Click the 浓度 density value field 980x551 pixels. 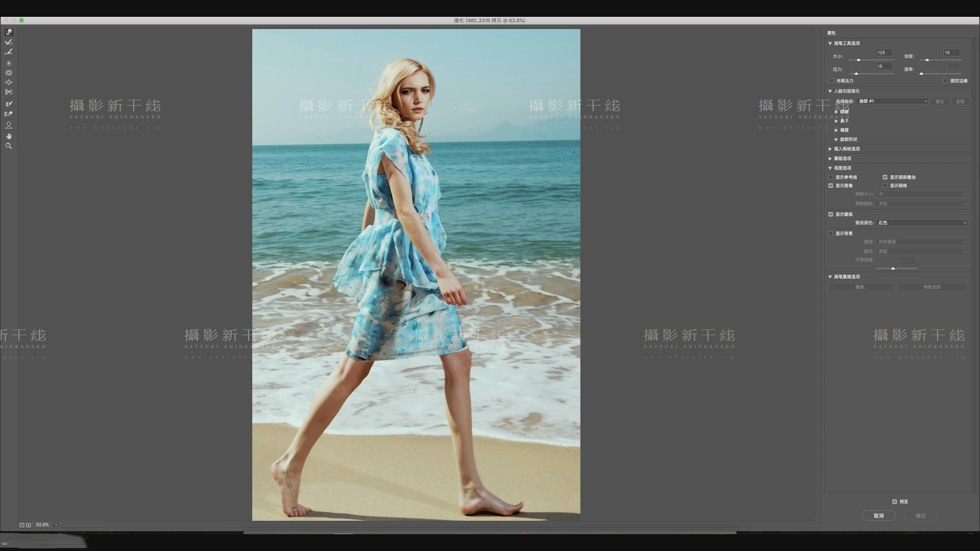951,53
